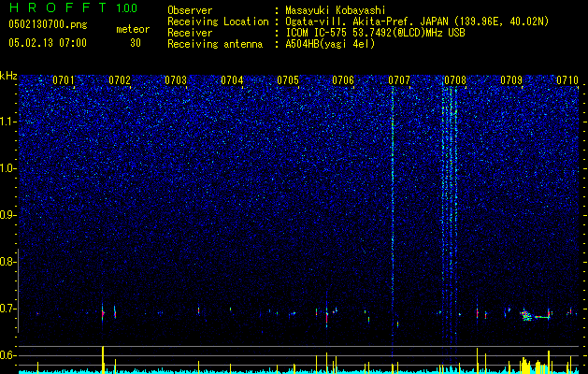Screen dimensions: 588x374
Task: Click the 0704 time label
Action: (x=232, y=80)
